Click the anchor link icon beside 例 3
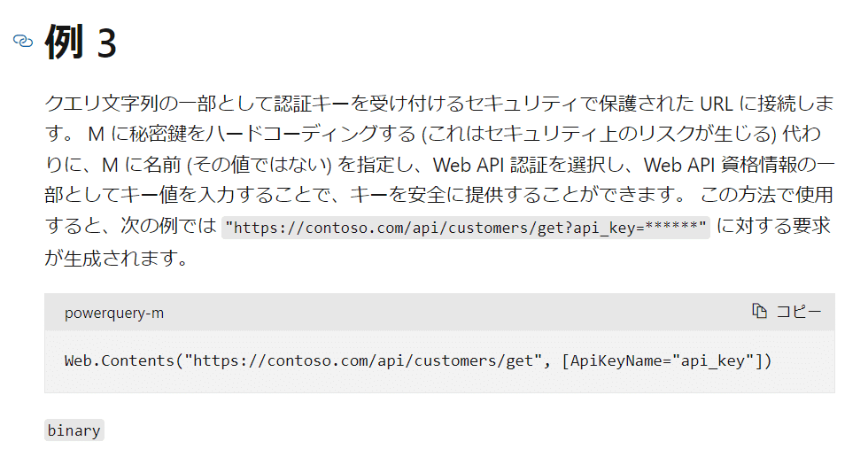 [x=23, y=41]
